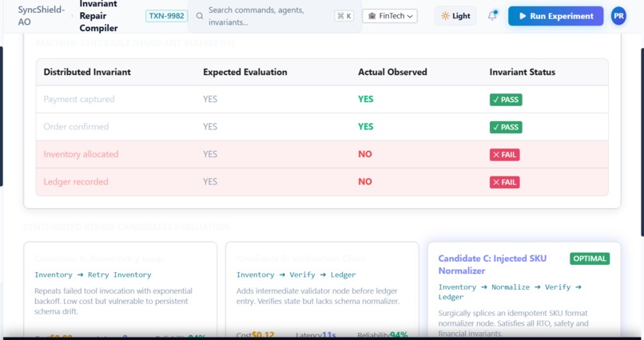This screenshot has width=644, height=340.
Task: Click the green YES for Order confirmed
Action: pyautogui.click(x=365, y=127)
